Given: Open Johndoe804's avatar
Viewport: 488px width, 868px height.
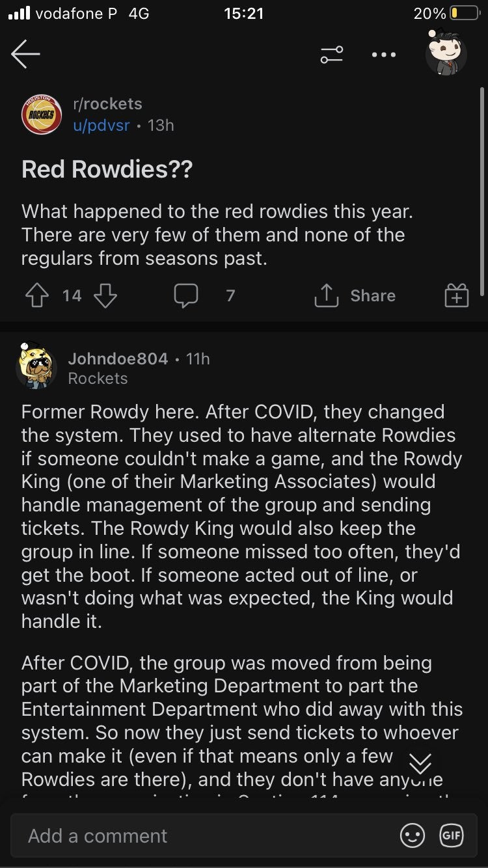Looking at the screenshot, I should point(36,367).
